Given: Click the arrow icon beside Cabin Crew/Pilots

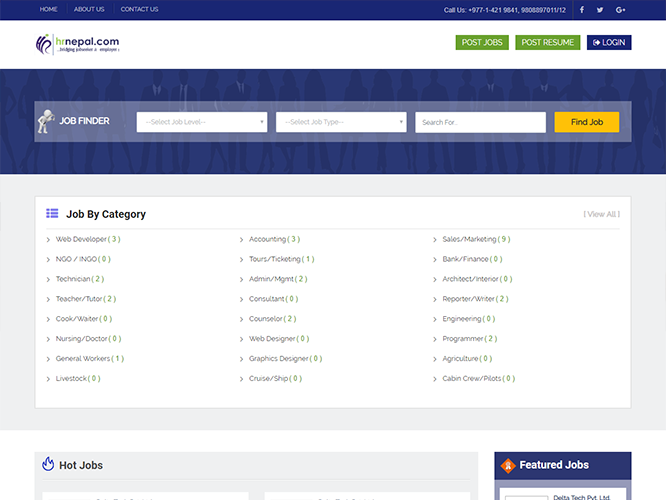Looking at the screenshot, I should click(435, 379).
